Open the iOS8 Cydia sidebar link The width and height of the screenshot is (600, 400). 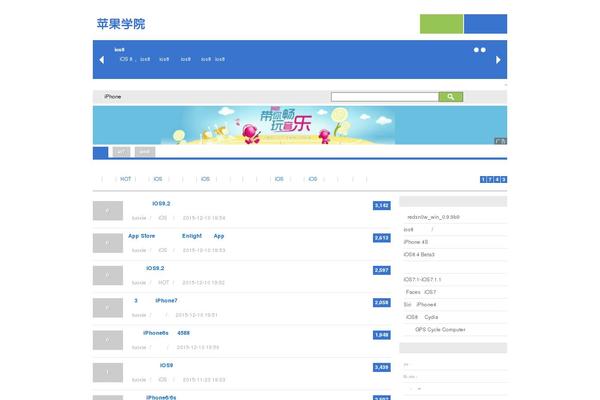click(422, 317)
